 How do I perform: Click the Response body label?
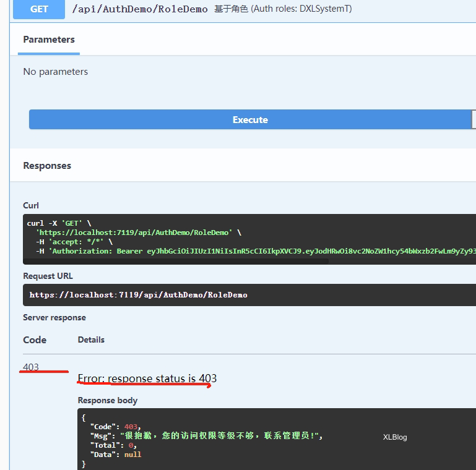tap(107, 401)
